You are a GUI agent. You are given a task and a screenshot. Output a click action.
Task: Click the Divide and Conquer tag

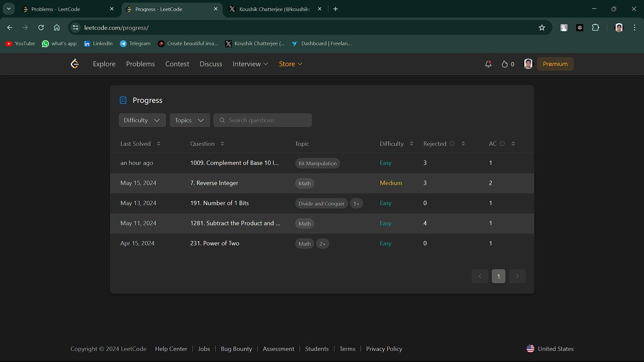click(x=321, y=203)
